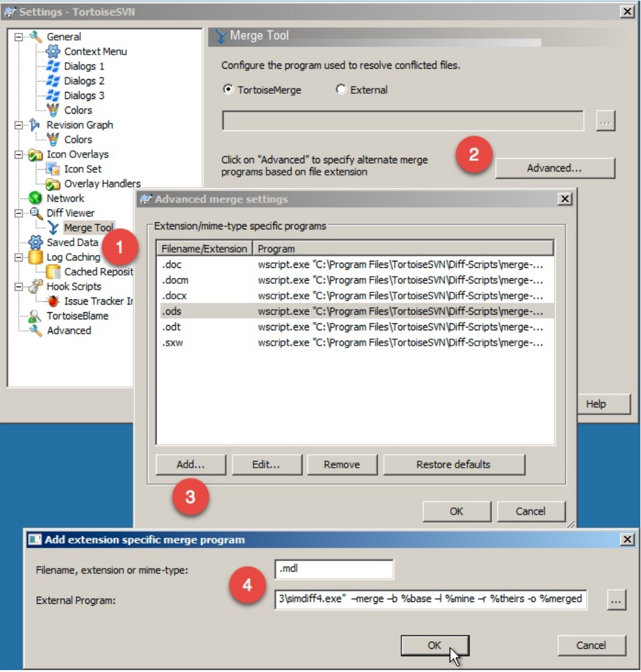This screenshot has width=641, height=672.
Task: Click the Merge Tool icon in tree
Action: point(53,227)
